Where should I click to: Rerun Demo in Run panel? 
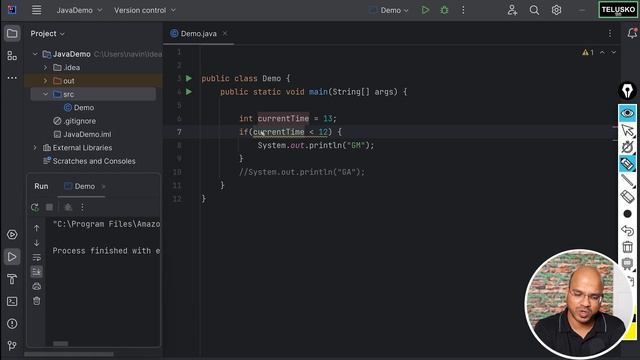[35, 207]
